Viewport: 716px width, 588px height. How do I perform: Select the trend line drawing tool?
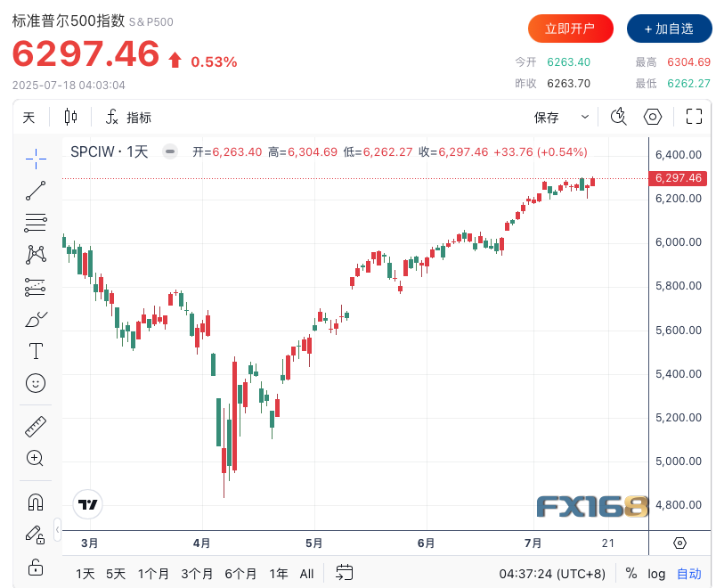(36, 191)
